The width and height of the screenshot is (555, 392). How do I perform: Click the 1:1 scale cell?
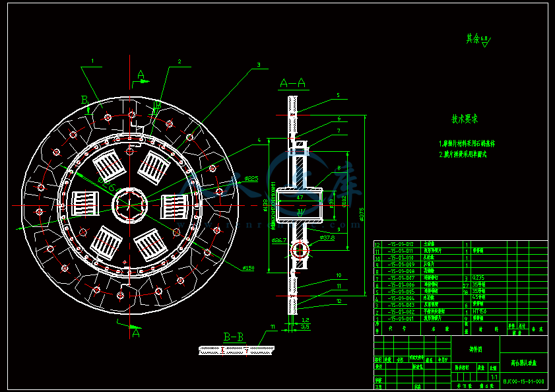(494, 377)
